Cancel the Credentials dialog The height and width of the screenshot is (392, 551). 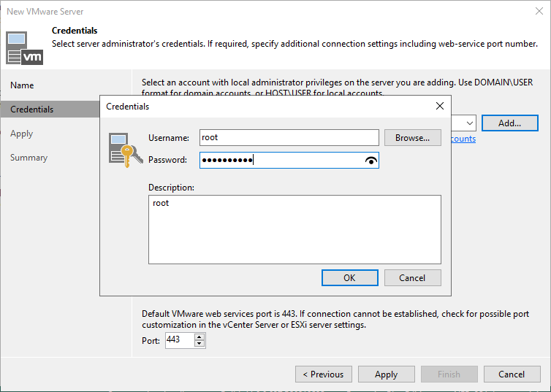point(413,278)
